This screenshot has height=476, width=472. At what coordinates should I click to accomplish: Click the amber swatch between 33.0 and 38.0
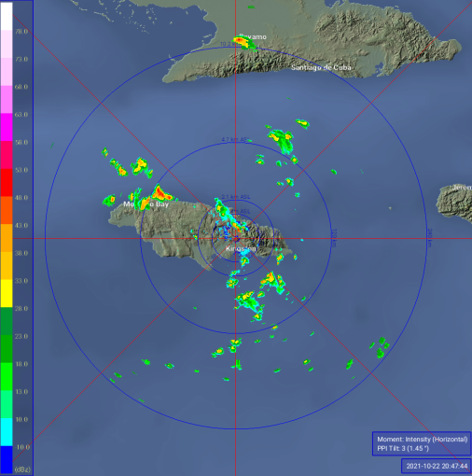click(x=7, y=265)
